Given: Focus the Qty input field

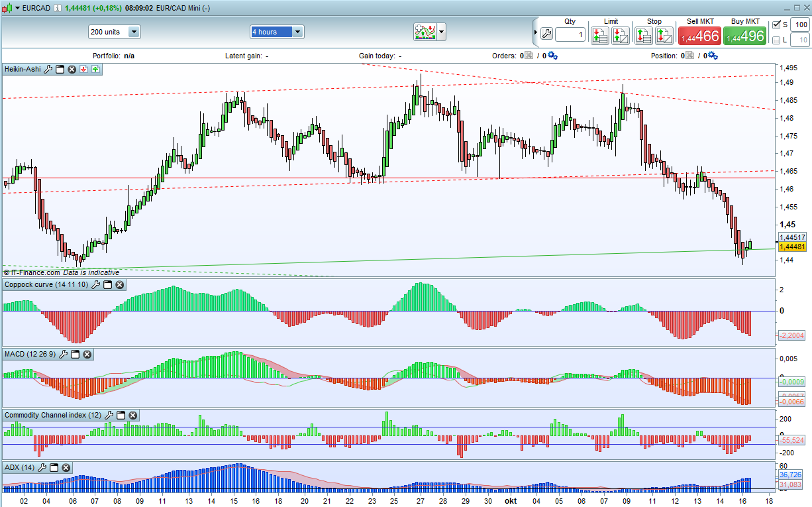Looking at the screenshot, I should point(570,34).
